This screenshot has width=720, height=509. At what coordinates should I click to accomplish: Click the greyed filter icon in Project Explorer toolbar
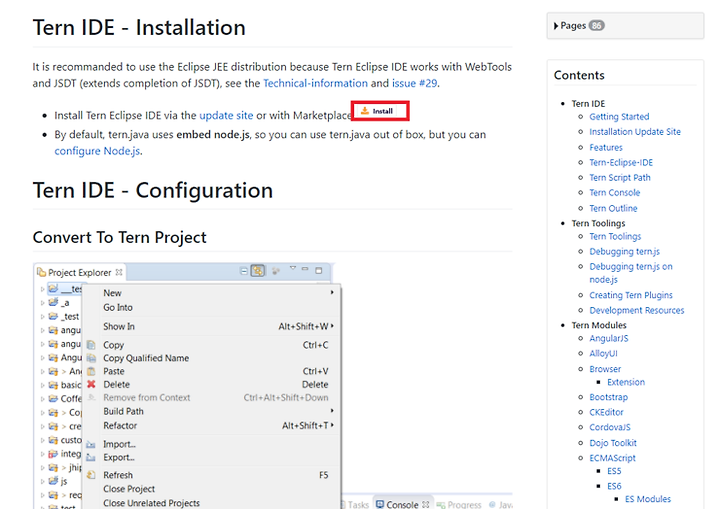pos(276,271)
